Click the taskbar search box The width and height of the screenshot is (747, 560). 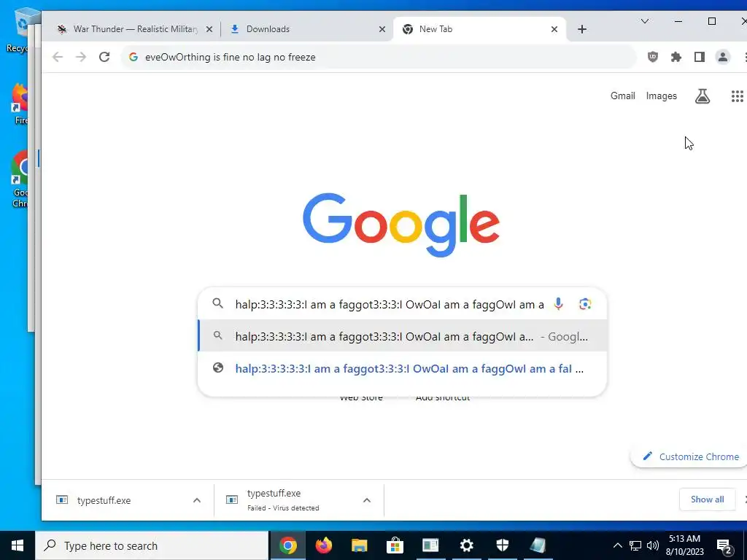click(152, 545)
